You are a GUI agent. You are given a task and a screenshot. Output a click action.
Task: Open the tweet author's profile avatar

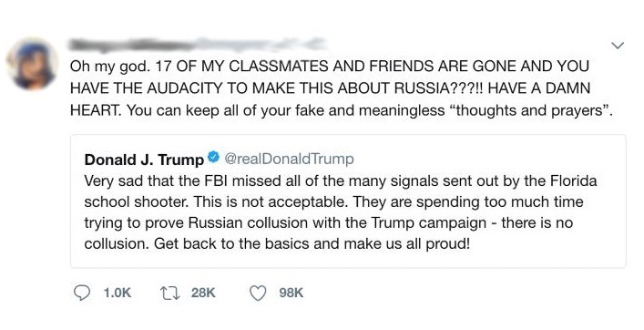point(33,64)
